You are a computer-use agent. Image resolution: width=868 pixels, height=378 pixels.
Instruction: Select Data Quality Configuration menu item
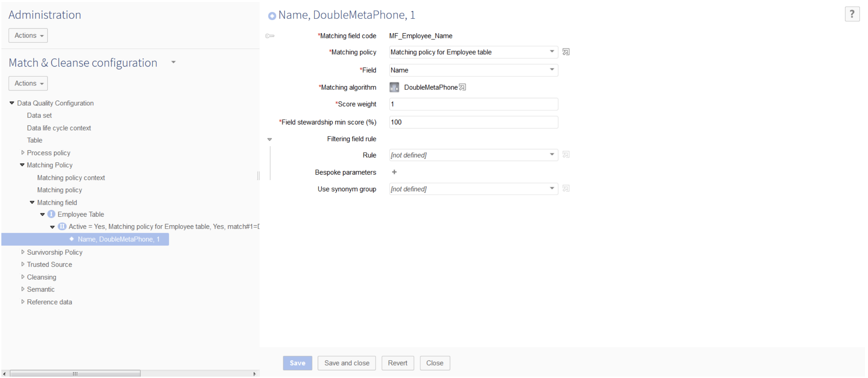click(55, 103)
